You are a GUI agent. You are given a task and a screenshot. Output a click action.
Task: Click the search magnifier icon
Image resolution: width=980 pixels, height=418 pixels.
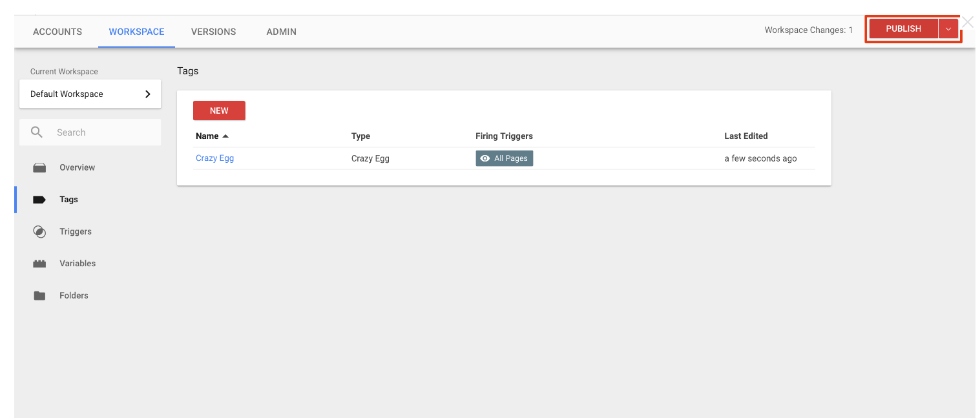[37, 132]
